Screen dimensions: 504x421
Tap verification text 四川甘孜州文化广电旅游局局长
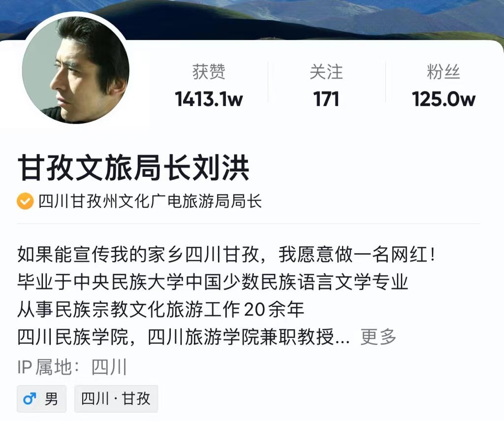(150, 201)
